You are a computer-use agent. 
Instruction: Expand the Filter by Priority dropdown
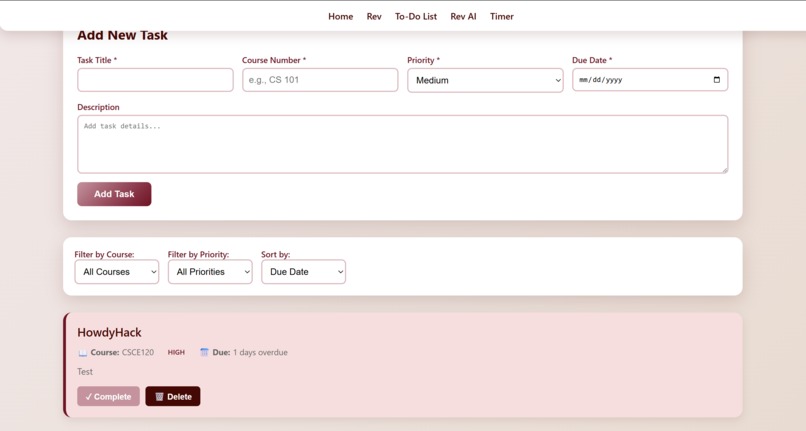pyautogui.click(x=210, y=272)
